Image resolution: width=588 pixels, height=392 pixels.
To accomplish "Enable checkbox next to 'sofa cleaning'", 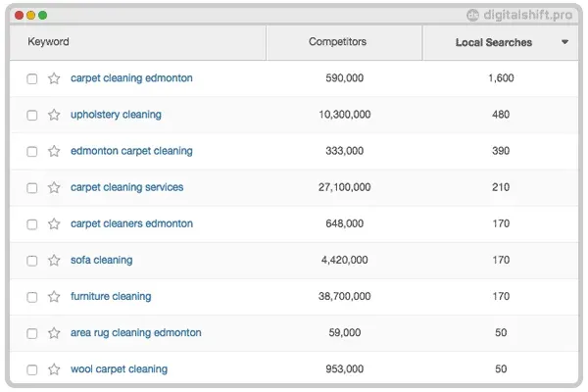I will click(x=32, y=261).
